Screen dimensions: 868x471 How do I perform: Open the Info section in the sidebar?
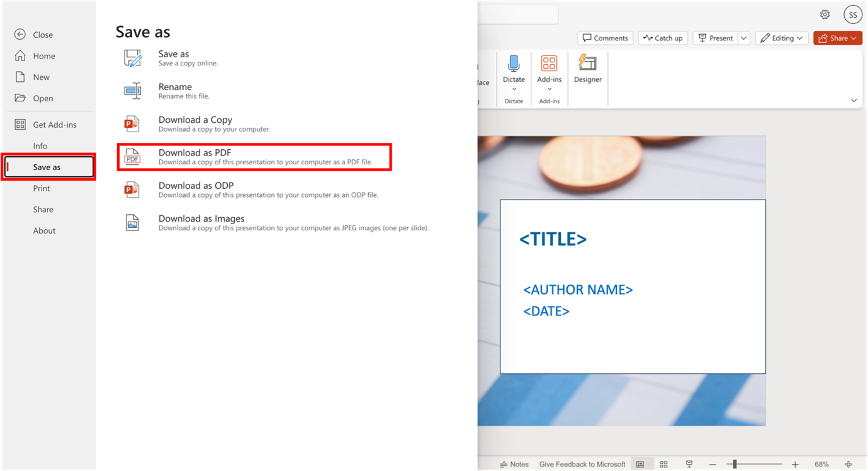point(40,145)
